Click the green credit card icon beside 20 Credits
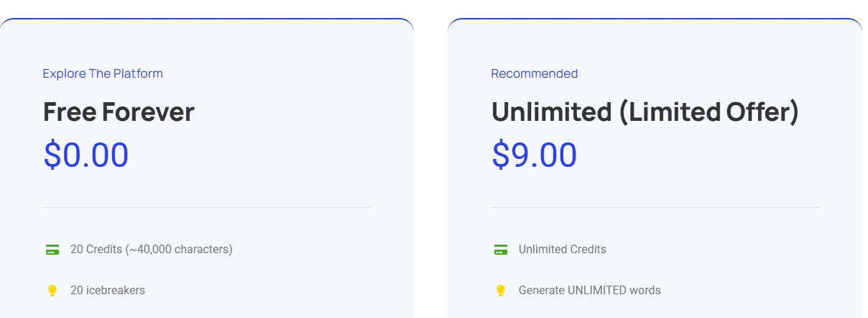 [52, 250]
